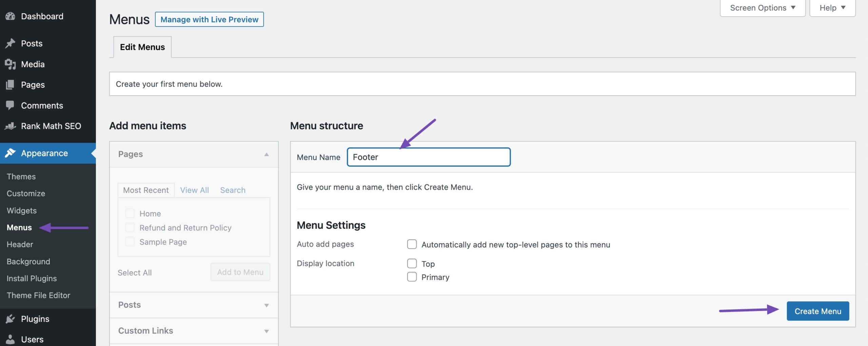This screenshot has width=868, height=346.
Task: Switch to the View All pages tab
Action: click(x=194, y=190)
